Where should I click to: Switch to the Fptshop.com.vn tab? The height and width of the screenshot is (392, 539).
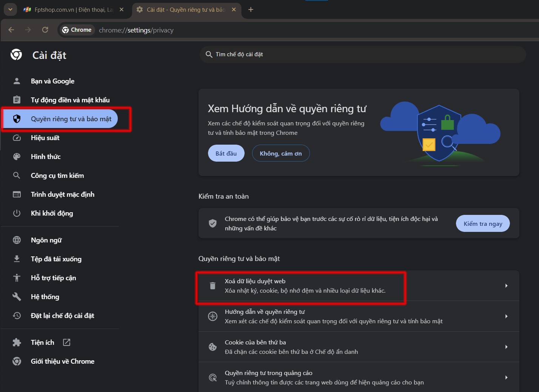point(72,10)
